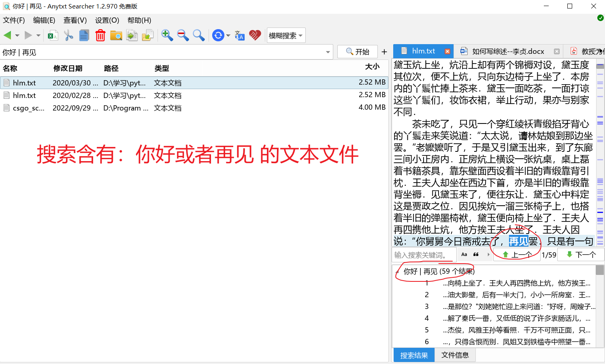Switch to 如何写综述--李贞.docx tab
Image resolution: width=605 pixels, height=364 pixels.
coord(508,51)
